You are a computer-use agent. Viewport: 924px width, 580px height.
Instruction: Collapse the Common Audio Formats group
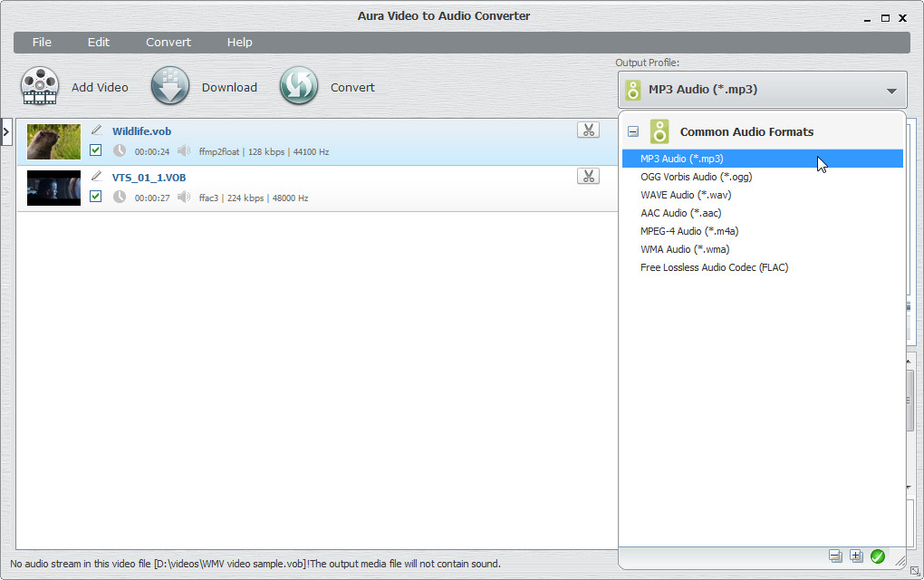tap(633, 132)
